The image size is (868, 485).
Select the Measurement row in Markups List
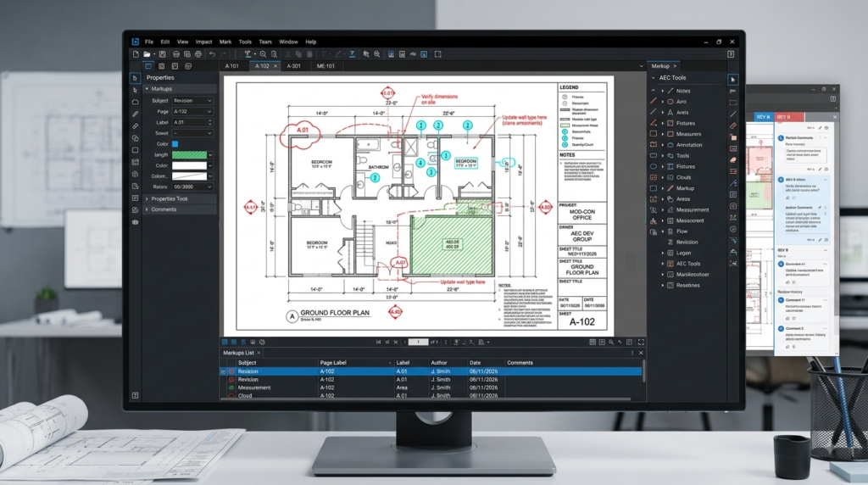tap(431, 387)
